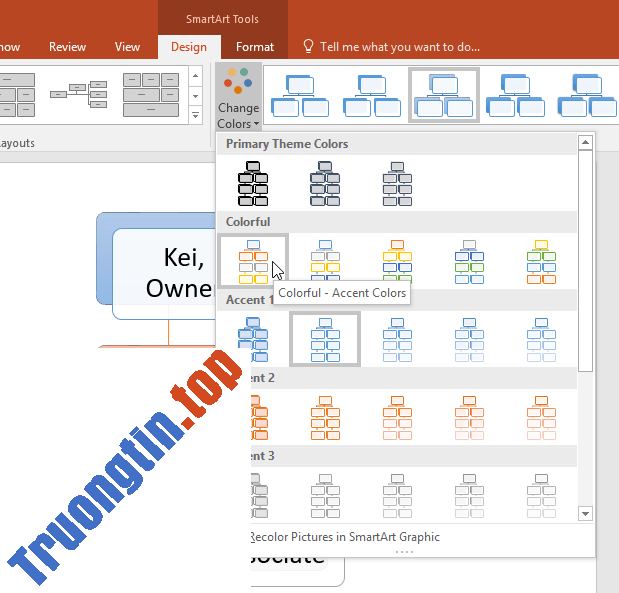619x593 pixels.
Task: Pick the fourth Accent 1 thumbnail
Action: [469, 339]
